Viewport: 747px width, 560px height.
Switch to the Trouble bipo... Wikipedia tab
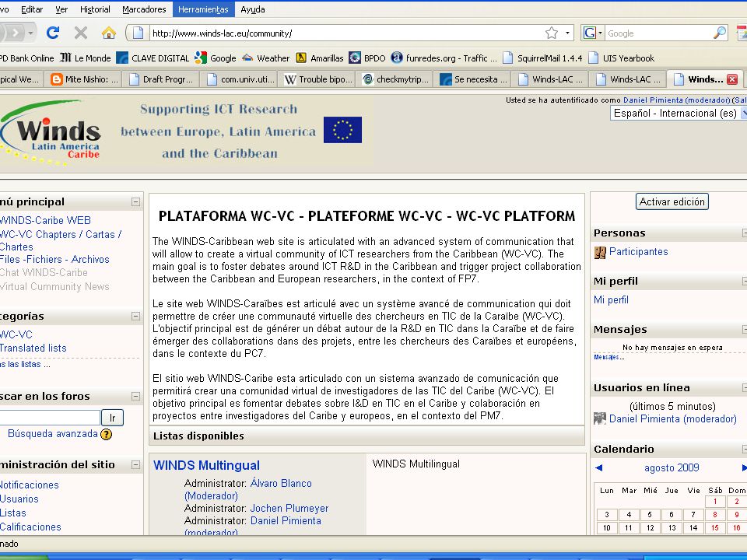(x=317, y=79)
